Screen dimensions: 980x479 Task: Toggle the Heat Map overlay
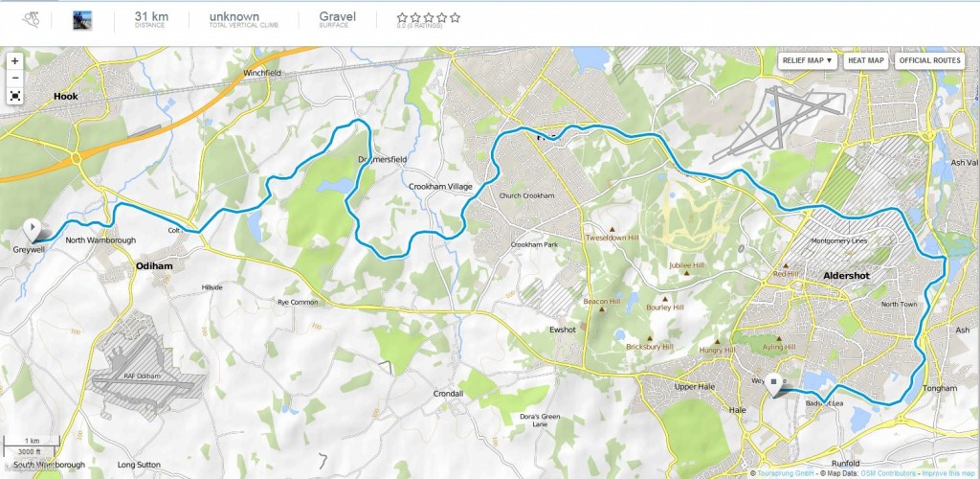point(865,60)
